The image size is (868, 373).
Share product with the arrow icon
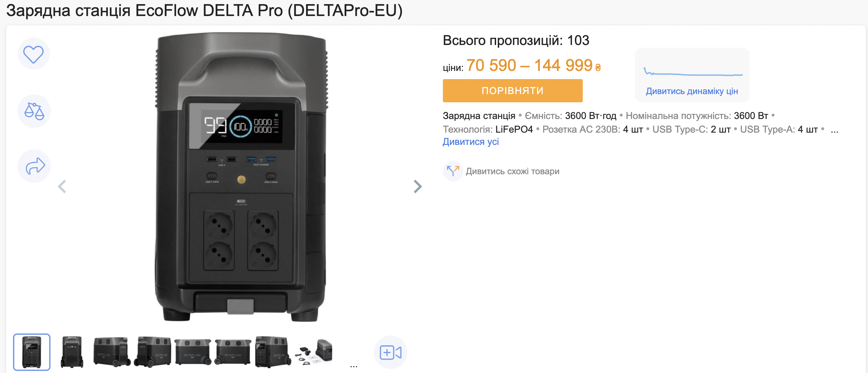coord(34,166)
